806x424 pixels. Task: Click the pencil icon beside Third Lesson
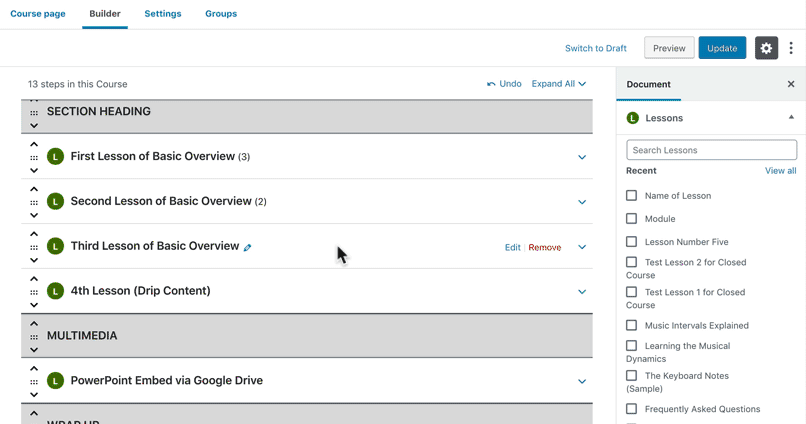pyautogui.click(x=248, y=247)
